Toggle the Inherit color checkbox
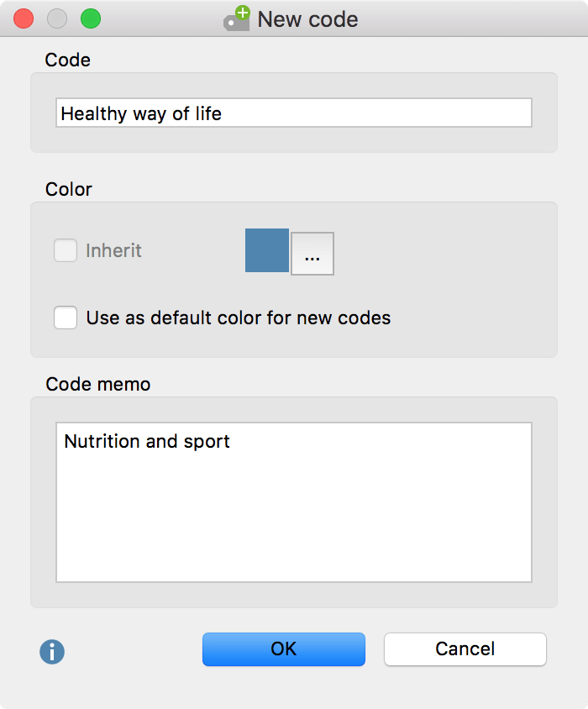This screenshot has height=709, width=588. [66, 250]
